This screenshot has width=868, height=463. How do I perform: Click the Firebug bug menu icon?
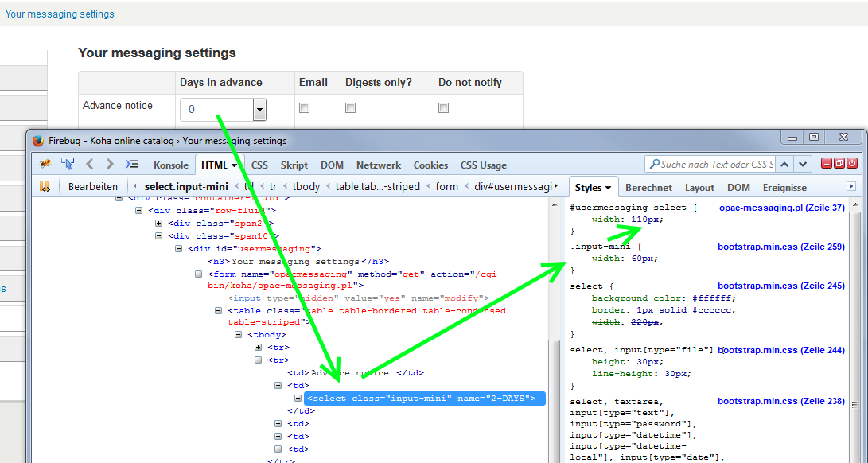point(45,165)
